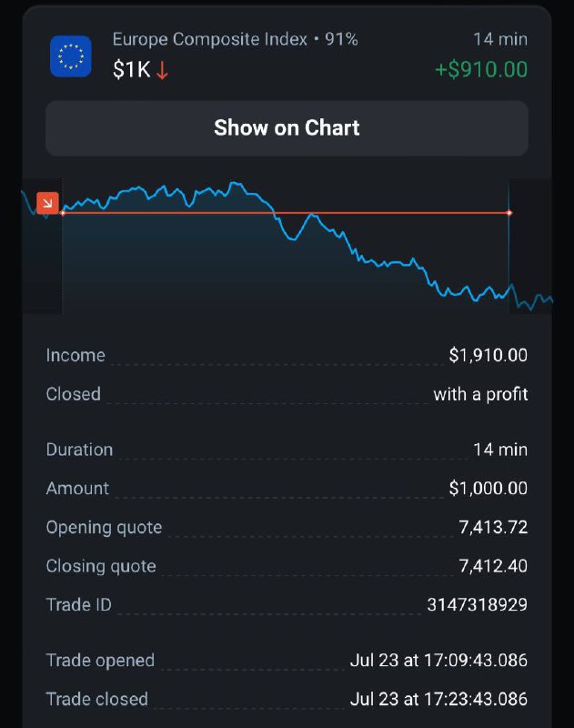Select the Trade opened timestamp
This screenshot has height=728, width=574.
(x=438, y=661)
